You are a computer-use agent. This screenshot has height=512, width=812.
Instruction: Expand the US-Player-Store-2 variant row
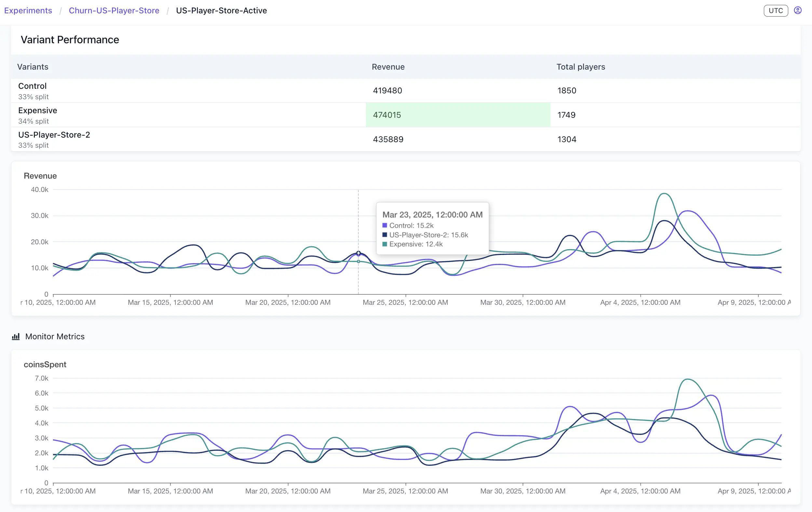[x=54, y=139]
